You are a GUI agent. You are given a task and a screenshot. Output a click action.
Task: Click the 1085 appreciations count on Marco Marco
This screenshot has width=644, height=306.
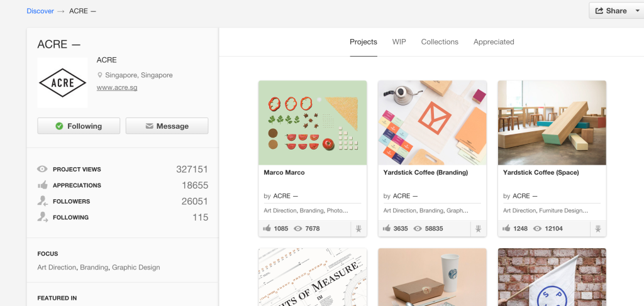[x=281, y=229]
